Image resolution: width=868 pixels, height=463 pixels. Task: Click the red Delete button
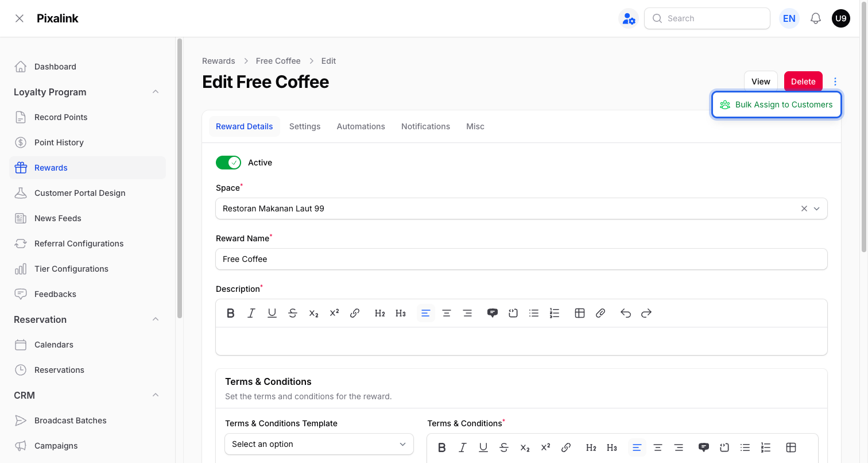(803, 82)
